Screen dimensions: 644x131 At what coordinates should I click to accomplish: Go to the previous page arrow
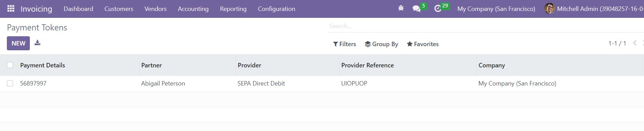pos(635,43)
